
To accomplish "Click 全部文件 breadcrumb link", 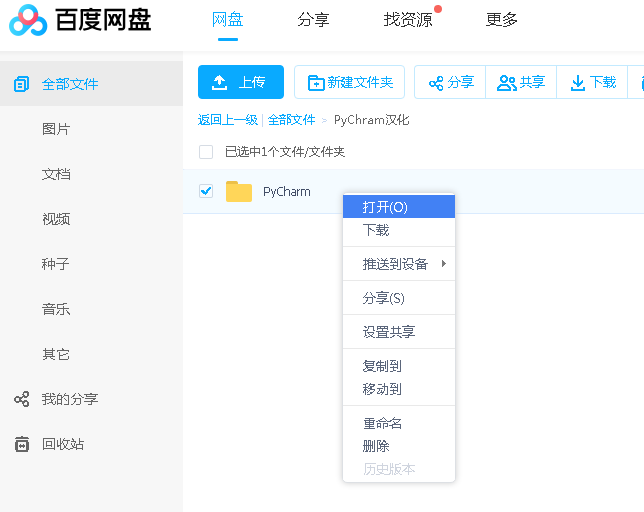I will pyautogui.click(x=292, y=120).
